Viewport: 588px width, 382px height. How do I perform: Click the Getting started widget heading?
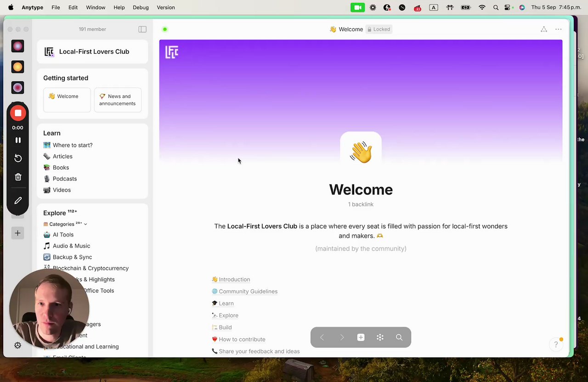point(66,78)
